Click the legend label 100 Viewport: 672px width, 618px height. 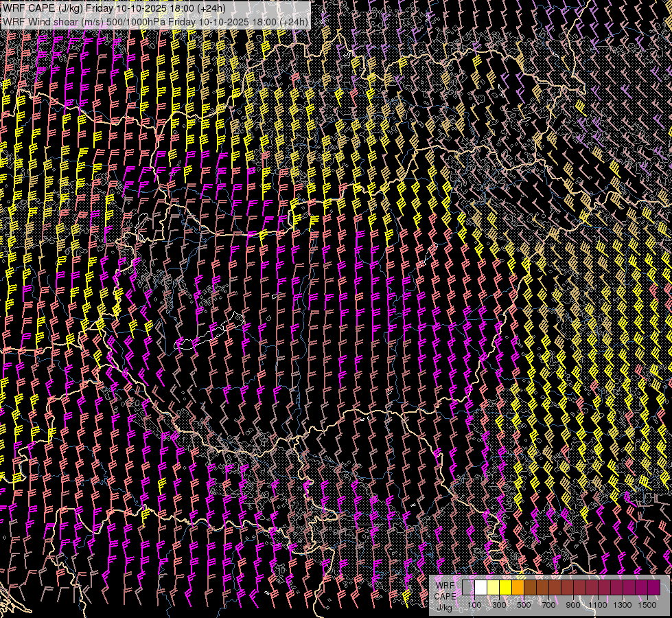[x=474, y=605]
